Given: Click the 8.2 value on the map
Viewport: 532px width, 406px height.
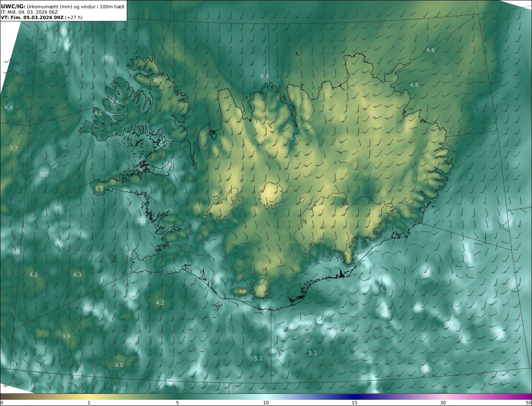Looking at the screenshot, I should click(x=44, y=175).
